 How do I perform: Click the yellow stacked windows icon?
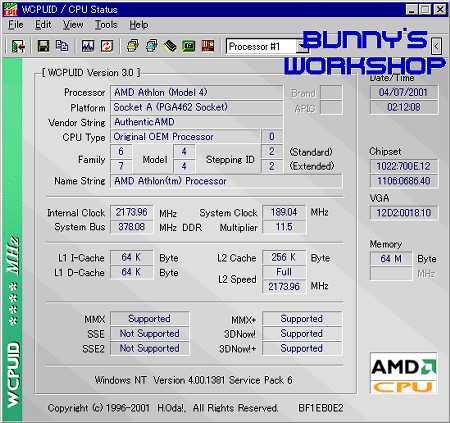(x=133, y=46)
